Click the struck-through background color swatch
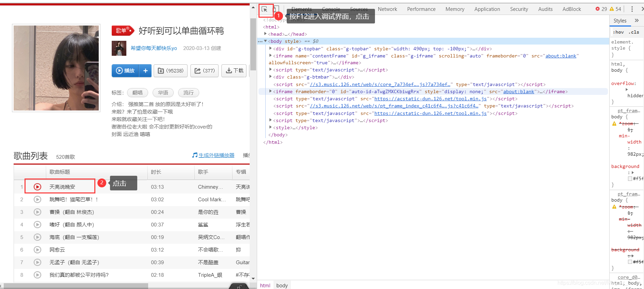The height and width of the screenshot is (289, 644). 630,262
